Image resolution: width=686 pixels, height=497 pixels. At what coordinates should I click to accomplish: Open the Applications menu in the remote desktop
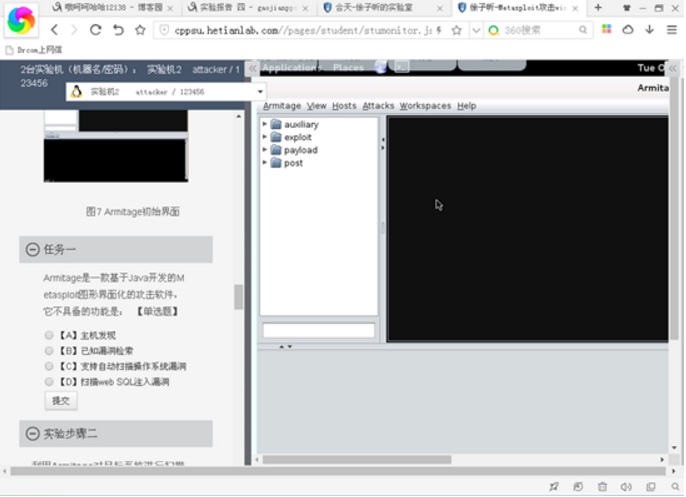coord(291,67)
